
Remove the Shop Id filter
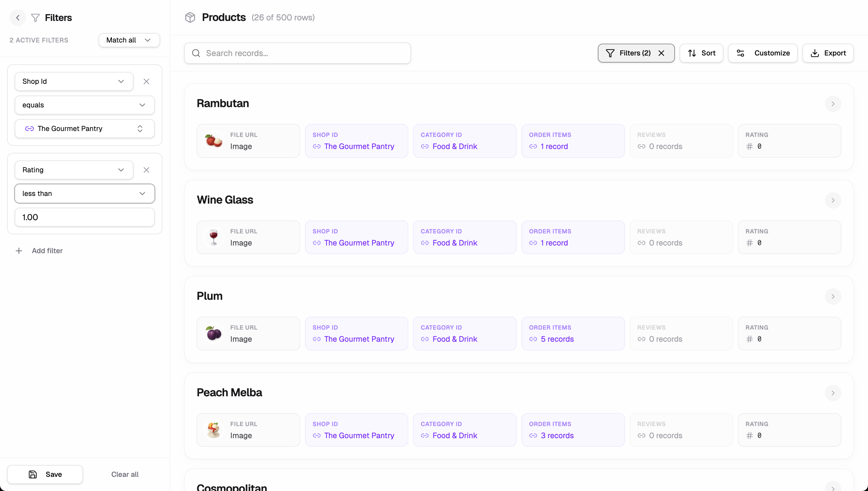pyautogui.click(x=146, y=81)
